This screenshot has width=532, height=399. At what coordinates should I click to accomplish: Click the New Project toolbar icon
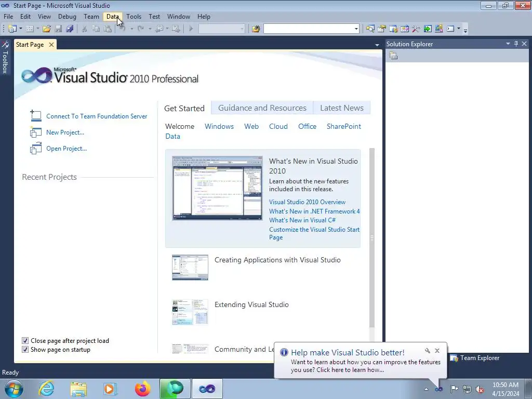(x=12, y=29)
